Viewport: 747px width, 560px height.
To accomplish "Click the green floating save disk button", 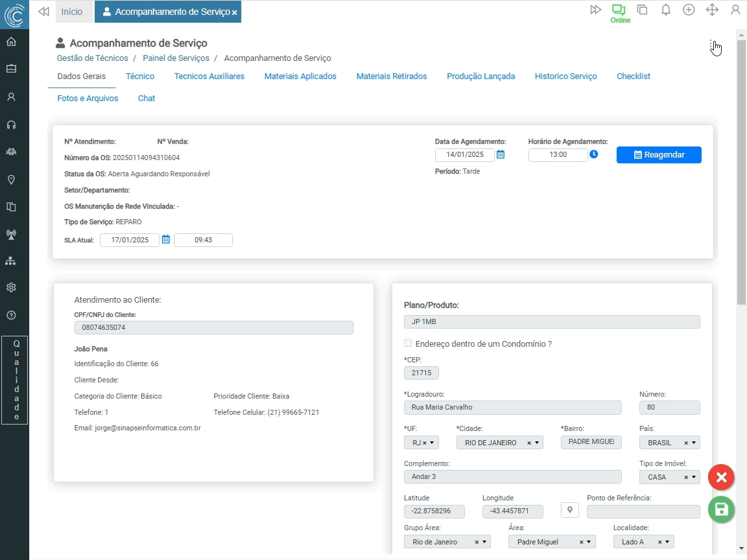I will coord(721,510).
